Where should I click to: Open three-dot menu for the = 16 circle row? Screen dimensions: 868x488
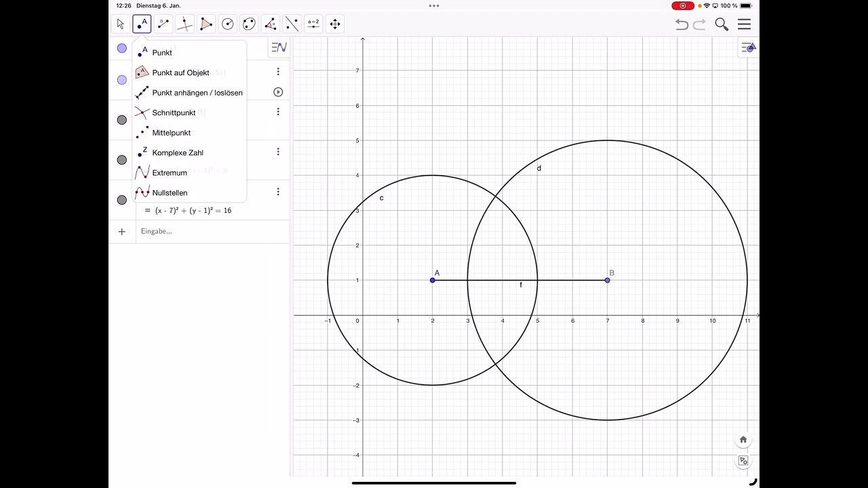[x=278, y=192]
